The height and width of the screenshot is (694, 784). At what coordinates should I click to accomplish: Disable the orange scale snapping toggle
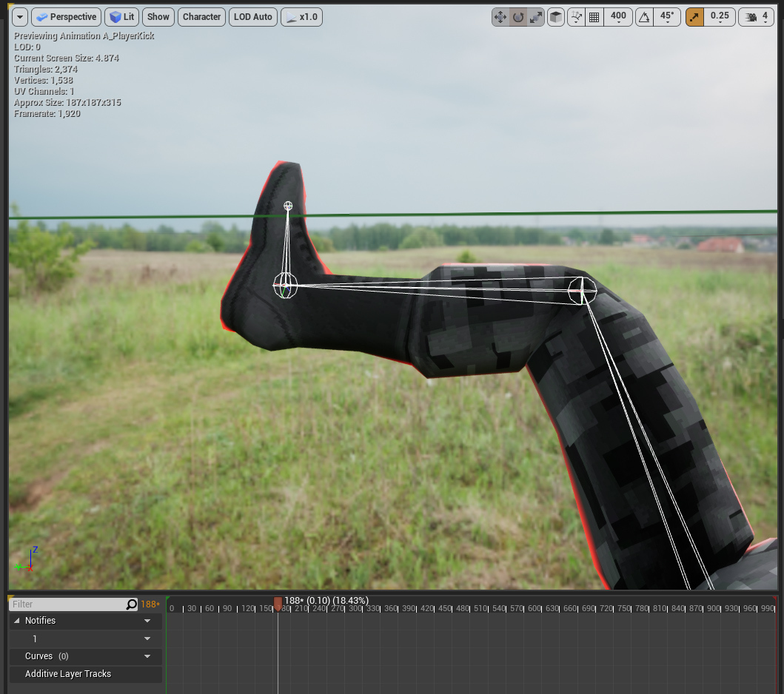click(x=694, y=17)
